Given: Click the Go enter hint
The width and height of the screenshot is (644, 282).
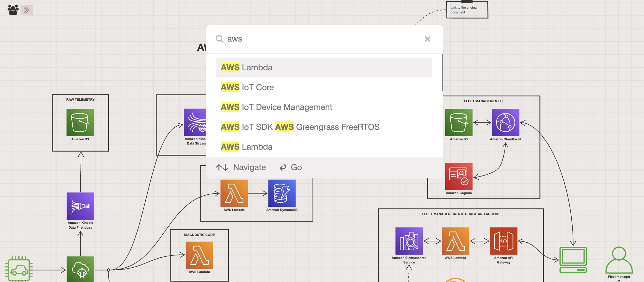Looking at the screenshot, I should (x=291, y=167).
